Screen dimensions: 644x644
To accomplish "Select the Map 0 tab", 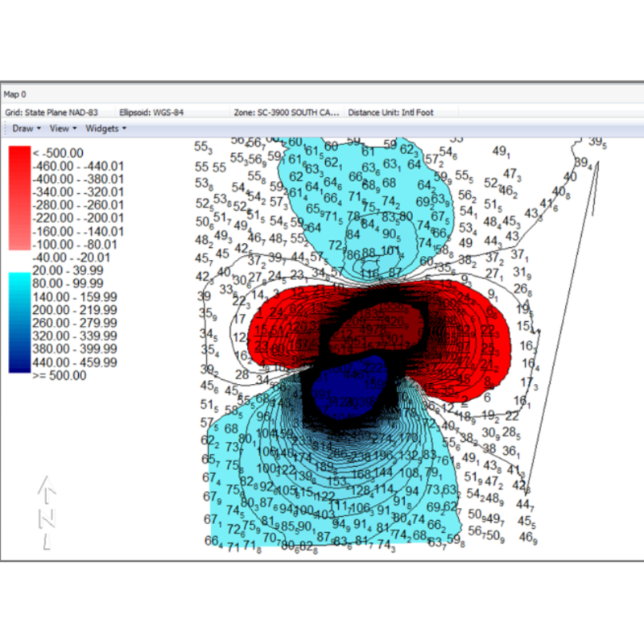I will click(22, 93).
